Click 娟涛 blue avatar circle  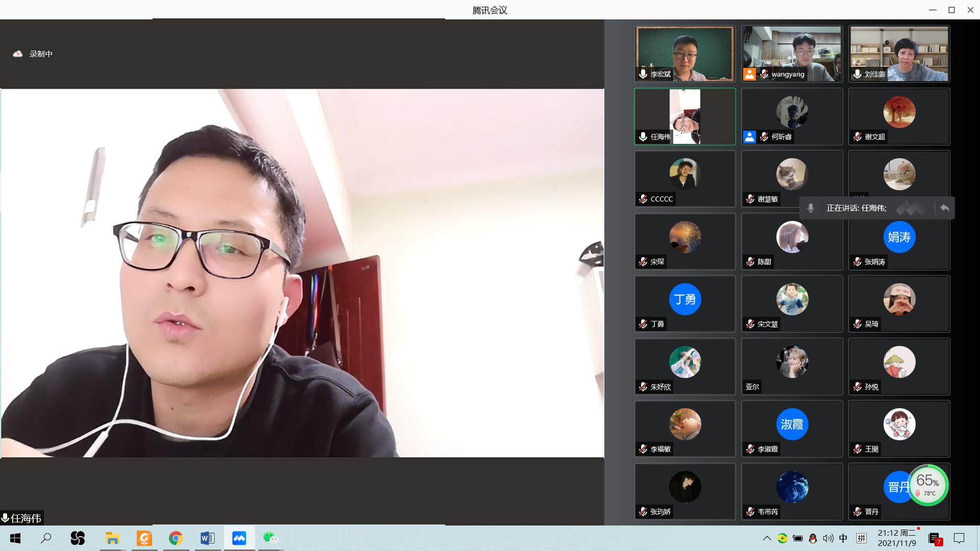899,237
